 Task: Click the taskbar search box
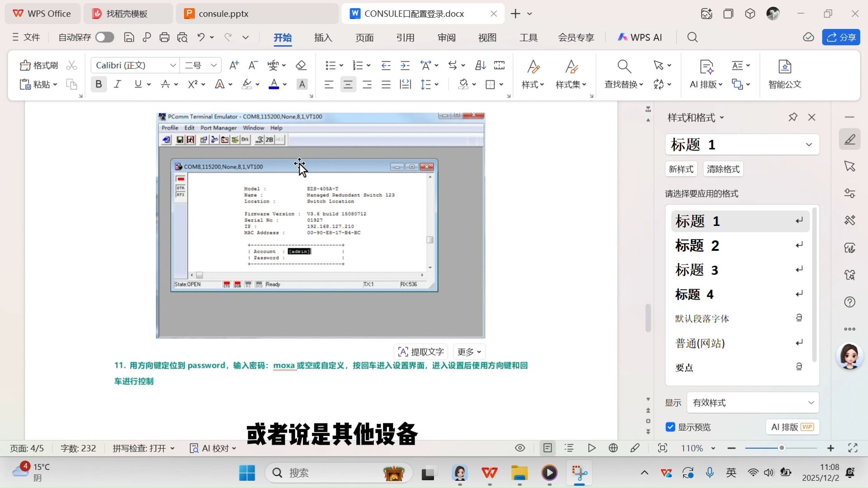click(x=339, y=473)
